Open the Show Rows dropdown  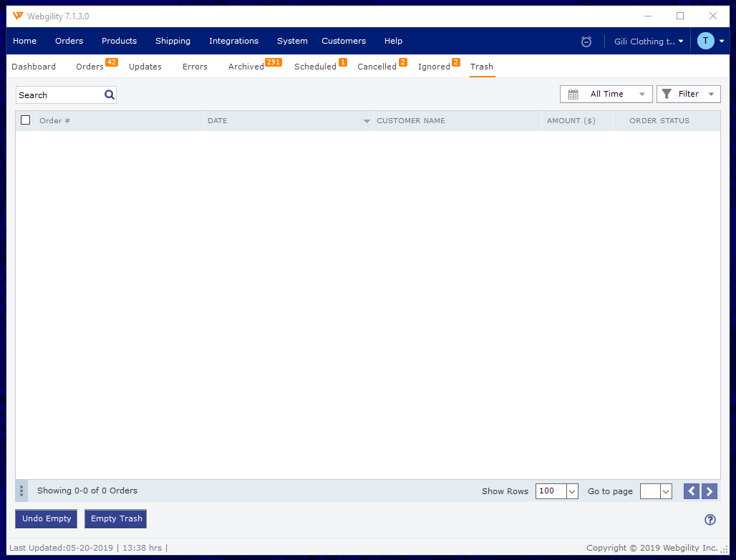pyautogui.click(x=571, y=491)
